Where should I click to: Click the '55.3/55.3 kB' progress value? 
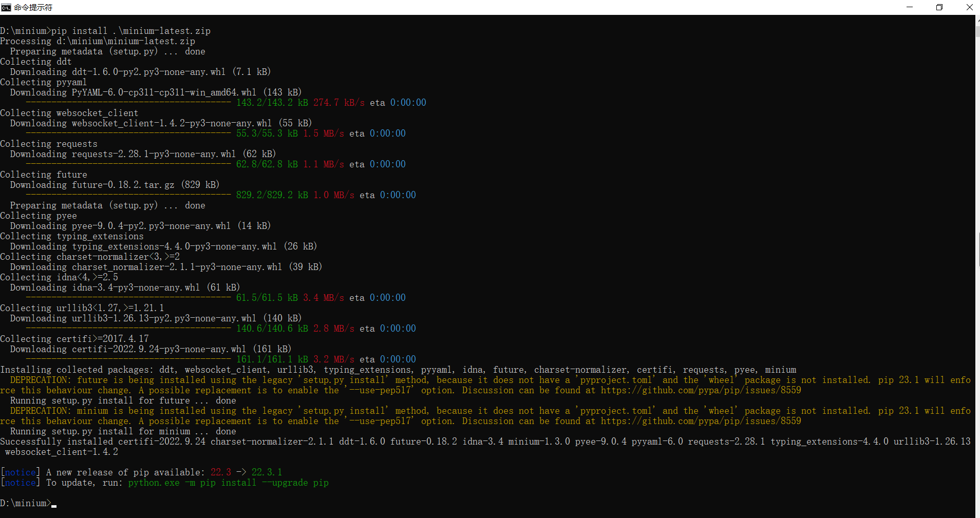click(267, 133)
